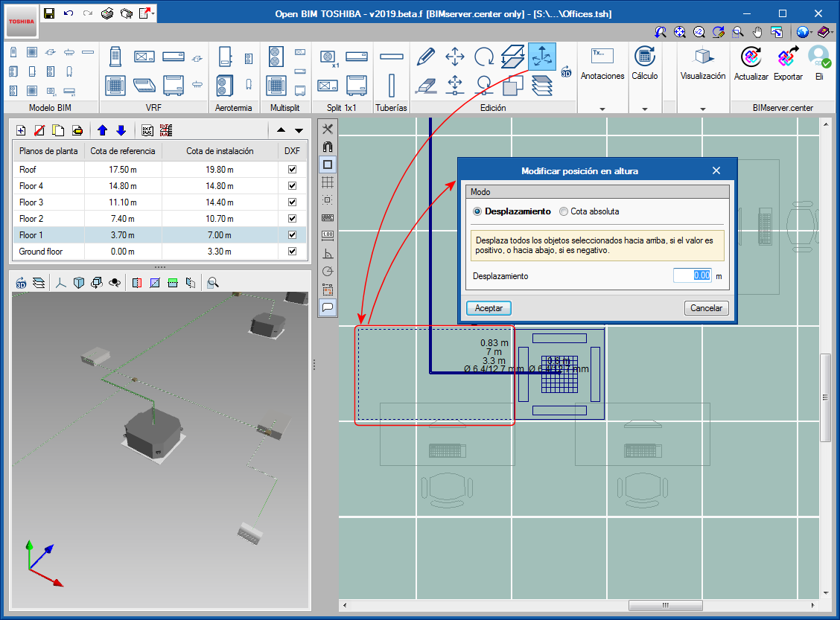Viewport: 840px width, 620px height.
Task: Click the Exportar icon
Action: (788, 57)
